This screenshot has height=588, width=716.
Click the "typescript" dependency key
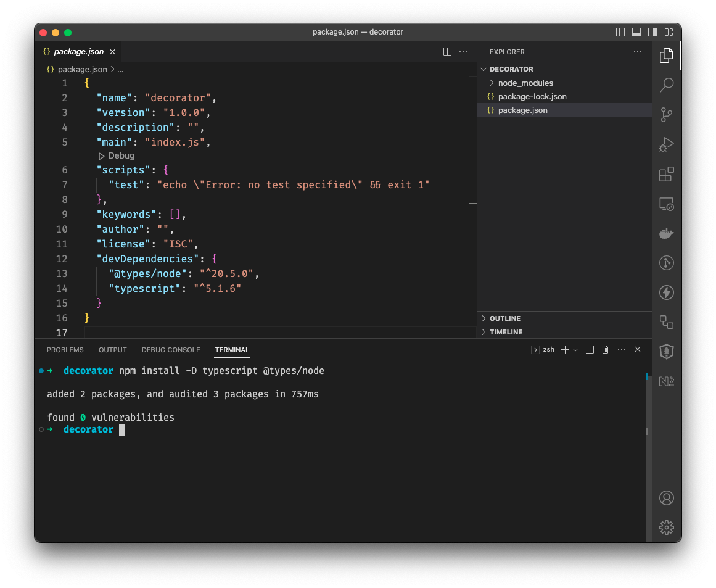[x=144, y=288]
